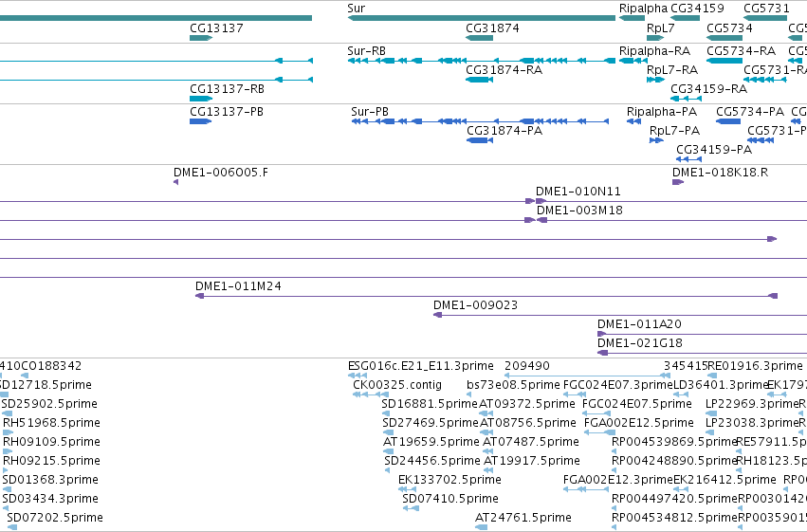
Task: Select the RH51968.5prime EST label
Action: (x=51, y=422)
